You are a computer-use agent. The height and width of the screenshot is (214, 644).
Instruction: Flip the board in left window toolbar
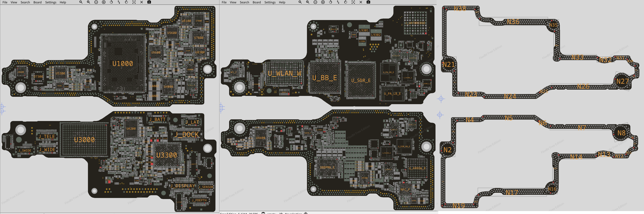click(119, 2)
